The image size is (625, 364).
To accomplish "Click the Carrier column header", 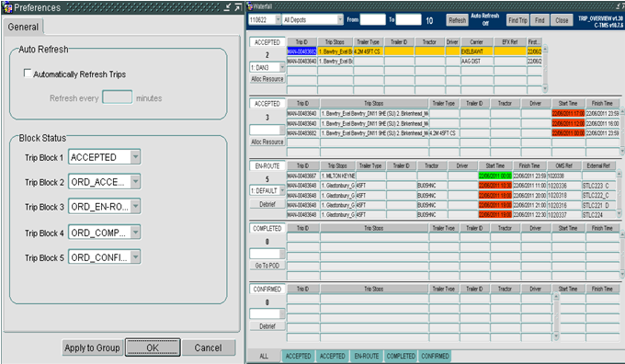I will (x=476, y=42).
